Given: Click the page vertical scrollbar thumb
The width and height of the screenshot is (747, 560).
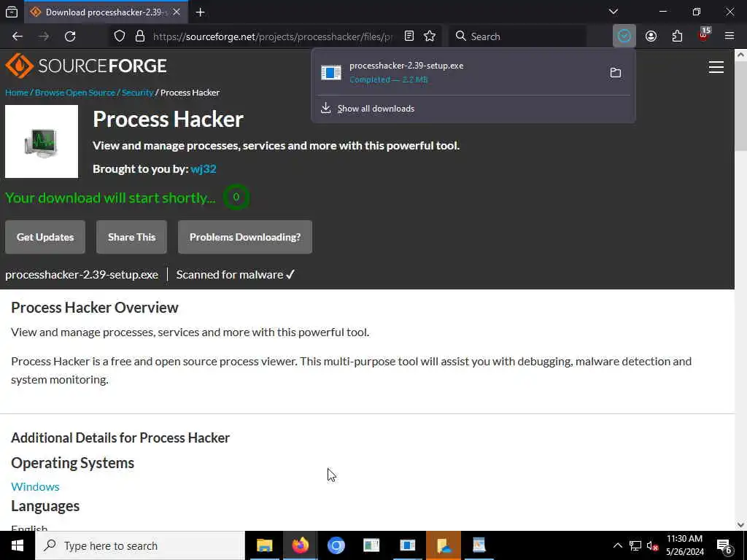Looking at the screenshot, I should [741, 107].
